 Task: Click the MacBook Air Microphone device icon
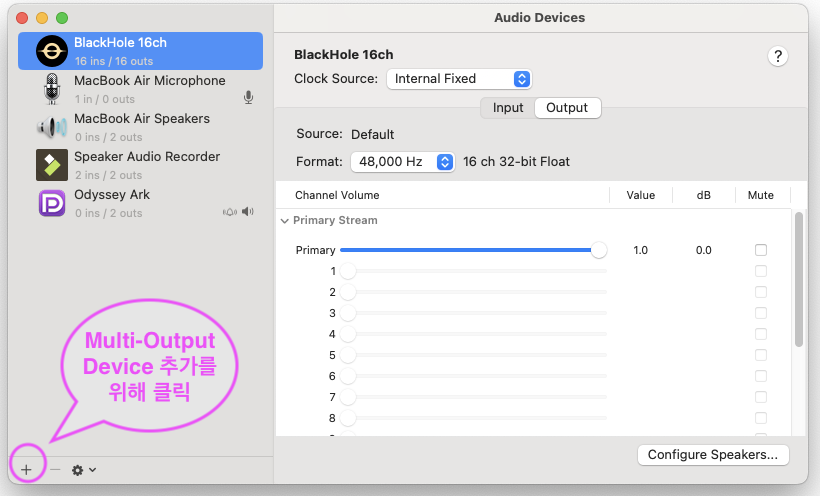click(x=52, y=89)
